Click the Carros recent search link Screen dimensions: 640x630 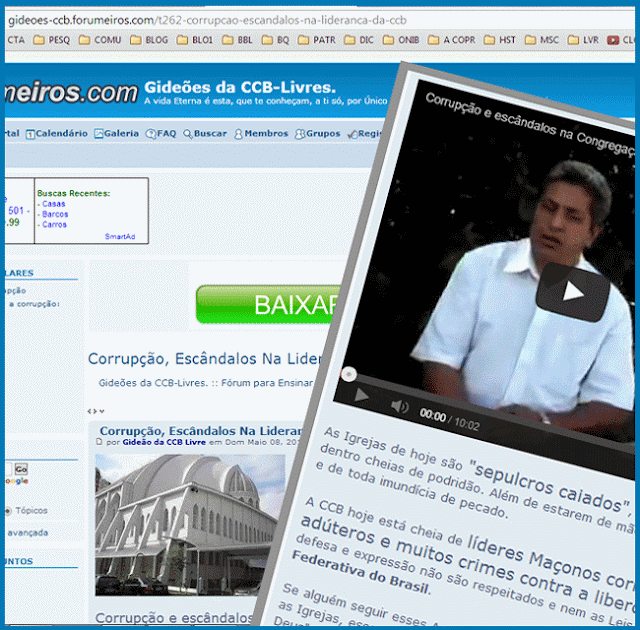pos(54,224)
